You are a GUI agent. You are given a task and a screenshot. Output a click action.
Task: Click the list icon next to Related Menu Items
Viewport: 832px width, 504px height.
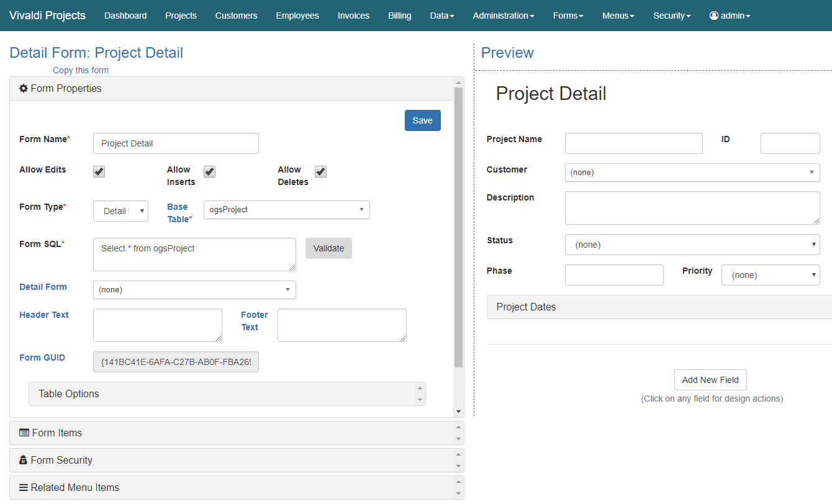pos(24,487)
